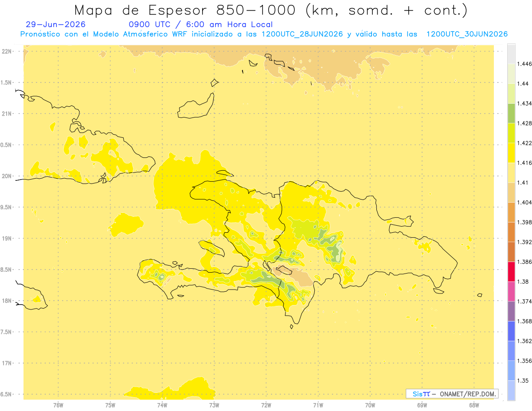532x411 pixels.
Task: Click the '1.392' colorbar value
Action: click(x=524, y=242)
